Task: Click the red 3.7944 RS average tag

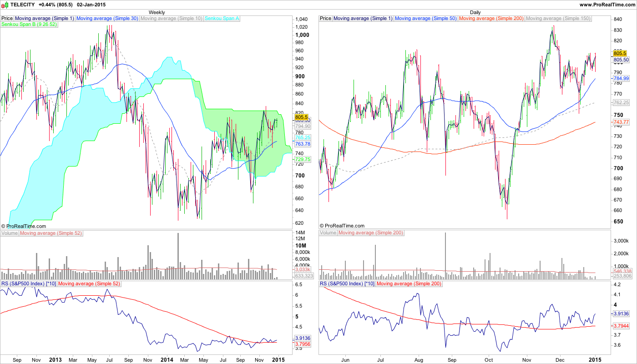Action: click(622, 326)
